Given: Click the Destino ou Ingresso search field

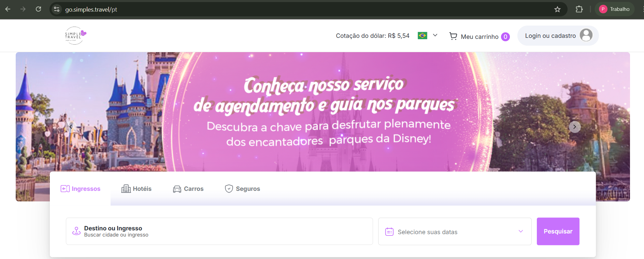Looking at the screenshot, I should coord(219,231).
